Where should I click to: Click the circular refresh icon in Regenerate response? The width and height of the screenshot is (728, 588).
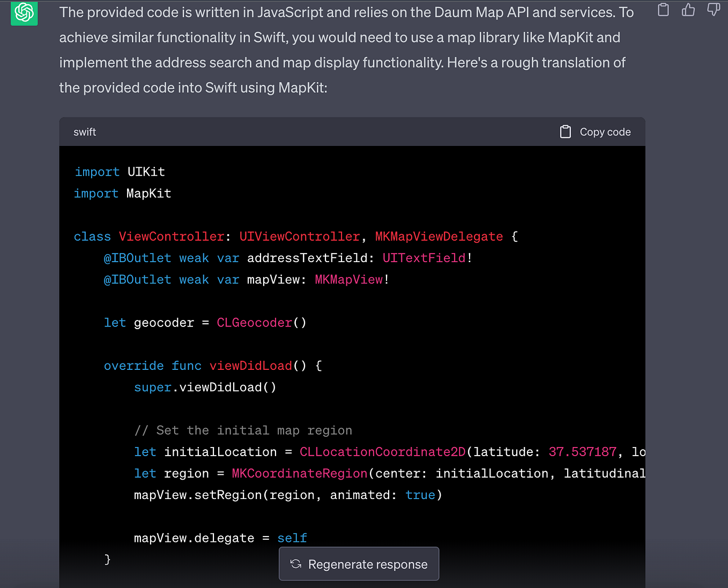coord(296,564)
